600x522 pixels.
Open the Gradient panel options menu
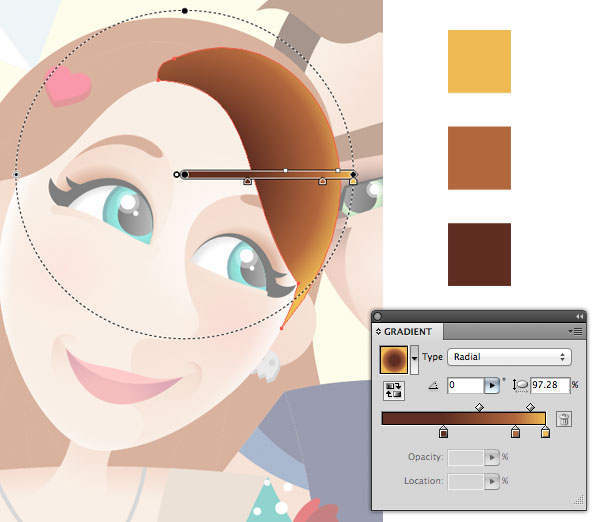point(576,331)
